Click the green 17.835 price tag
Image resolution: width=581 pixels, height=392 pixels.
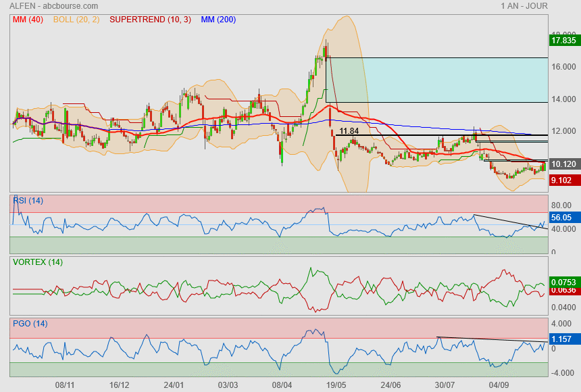(563, 41)
